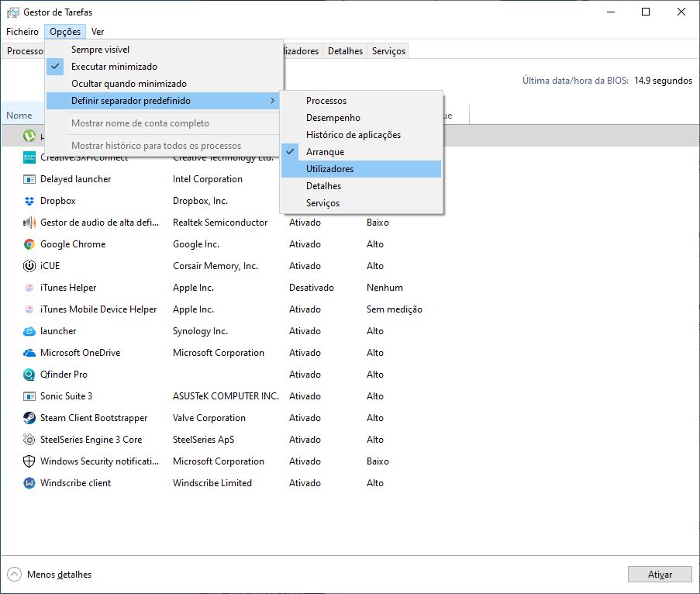Image resolution: width=700 pixels, height=594 pixels.
Task: Click "Ativado" status of Google Chrome
Action: tap(305, 244)
